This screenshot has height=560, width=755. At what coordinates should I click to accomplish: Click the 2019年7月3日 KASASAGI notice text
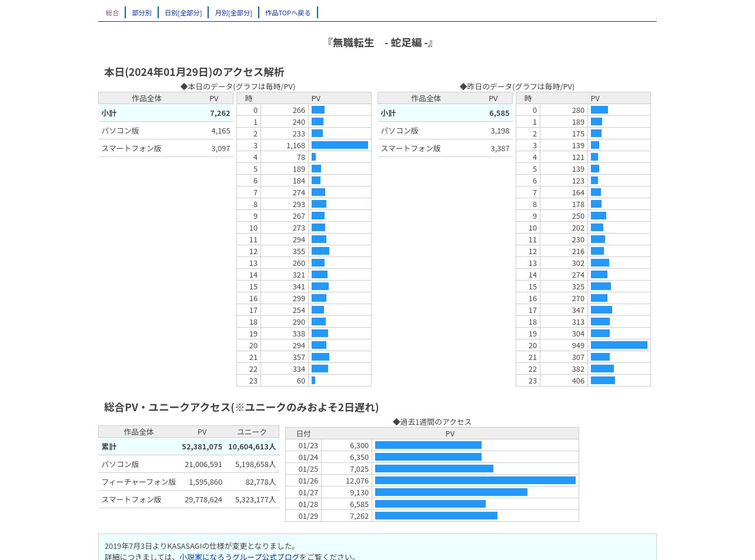[x=202, y=546]
